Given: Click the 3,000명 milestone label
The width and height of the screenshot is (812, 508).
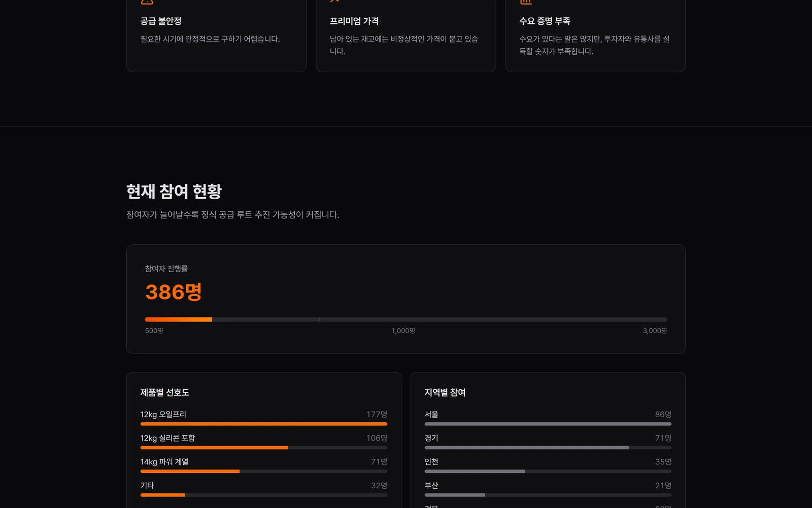Looking at the screenshot, I should point(655,331).
